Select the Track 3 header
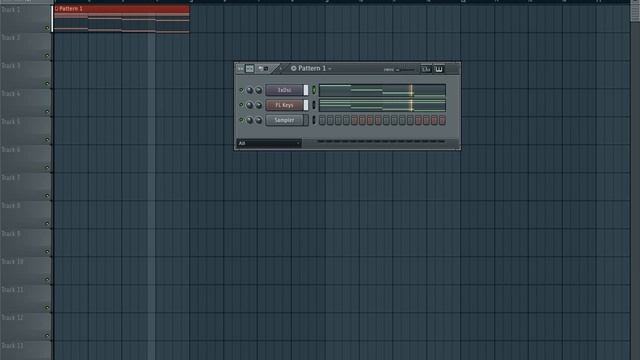 (x=26, y=75)
